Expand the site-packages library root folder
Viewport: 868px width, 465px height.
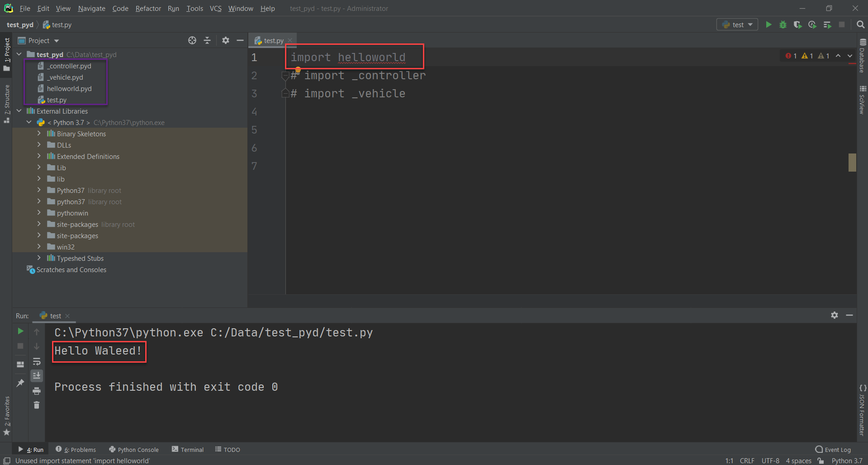click(39, 224)
